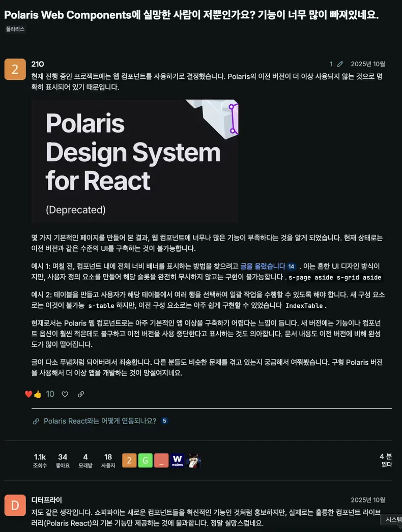Open username 210 profile link
Image resolution: width=402 pixels, height=532 pixels.
pos(38,64)
